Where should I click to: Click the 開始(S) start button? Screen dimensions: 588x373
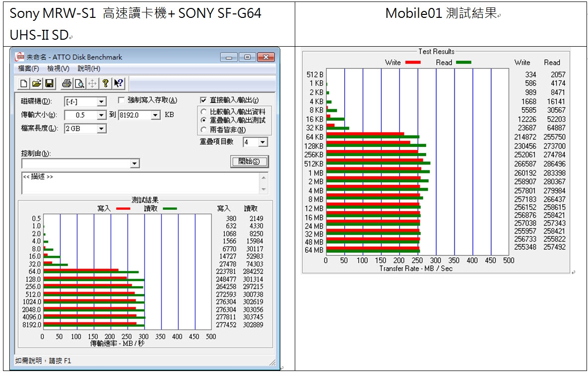(x=250, y=161)
